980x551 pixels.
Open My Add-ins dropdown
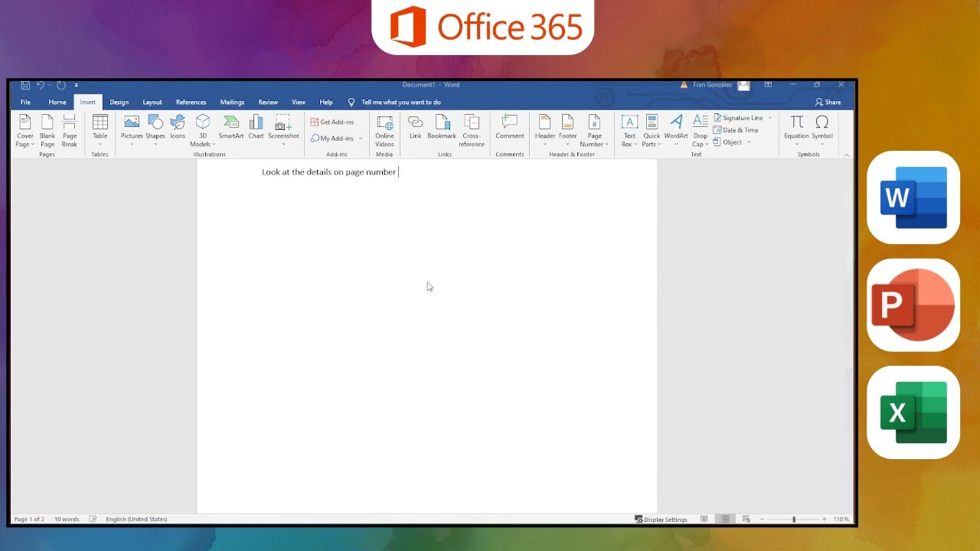(336, 139)
